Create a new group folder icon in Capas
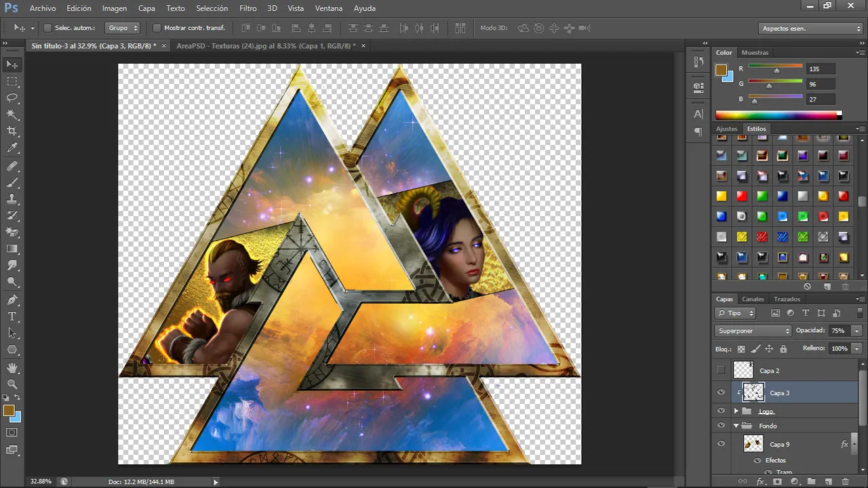The image size is (868, 488). [x=811, y=482]
